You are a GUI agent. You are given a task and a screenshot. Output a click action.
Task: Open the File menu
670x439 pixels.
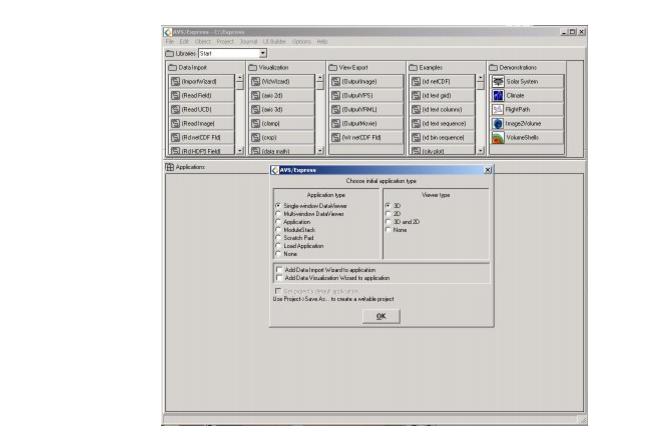point(170,40)
